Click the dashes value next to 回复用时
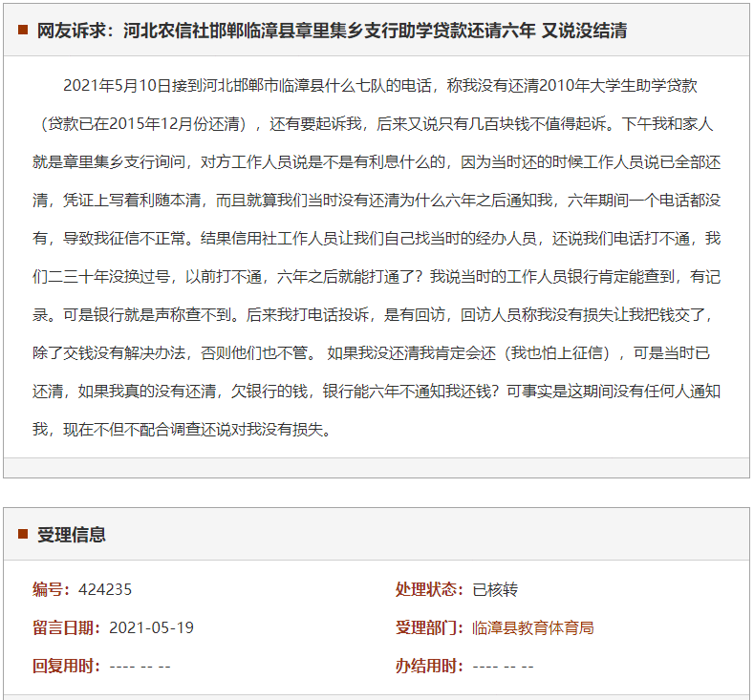This screenshot has width=754, height=700. coord(140,667)
